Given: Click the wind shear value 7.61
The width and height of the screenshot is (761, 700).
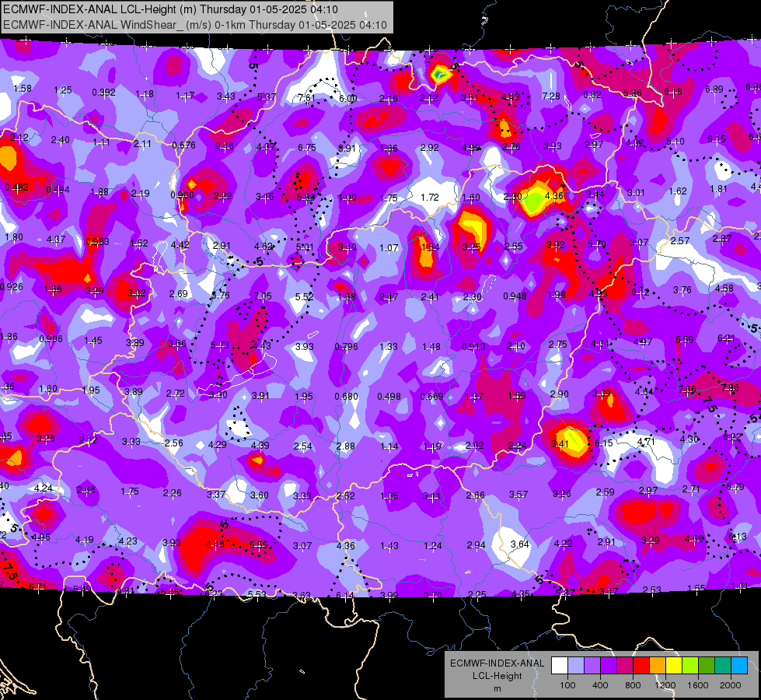Looking at the screenshot, I should point(307,97).
